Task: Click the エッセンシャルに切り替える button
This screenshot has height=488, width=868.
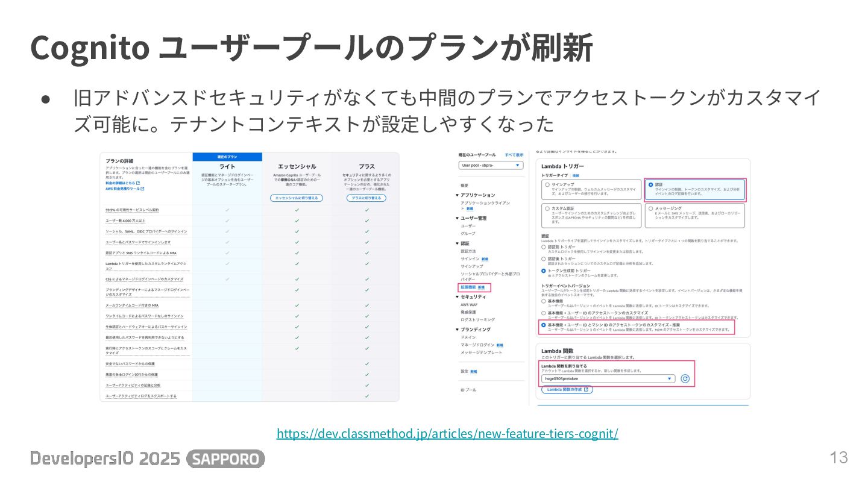Action: [297, 198]
